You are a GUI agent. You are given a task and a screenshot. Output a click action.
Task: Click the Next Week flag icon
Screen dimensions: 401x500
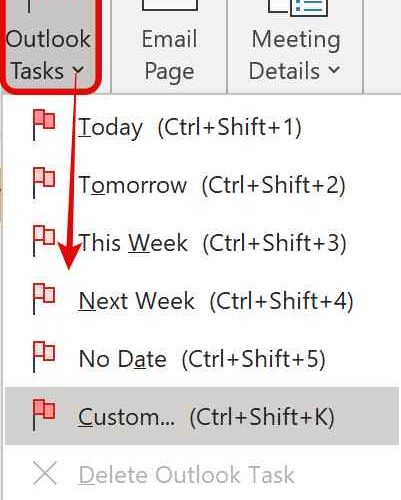pos(44,299)
